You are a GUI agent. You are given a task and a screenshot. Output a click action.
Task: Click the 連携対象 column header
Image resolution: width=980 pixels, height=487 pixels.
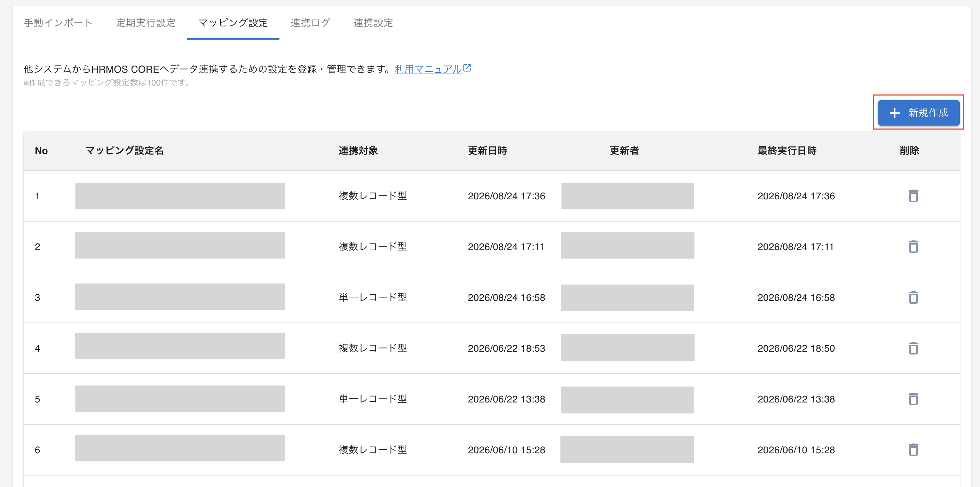tap(358, 151)
